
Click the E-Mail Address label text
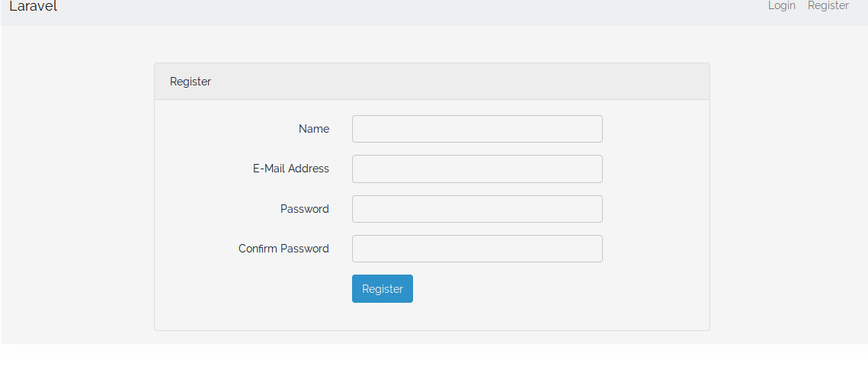click(x=290, y=169)
